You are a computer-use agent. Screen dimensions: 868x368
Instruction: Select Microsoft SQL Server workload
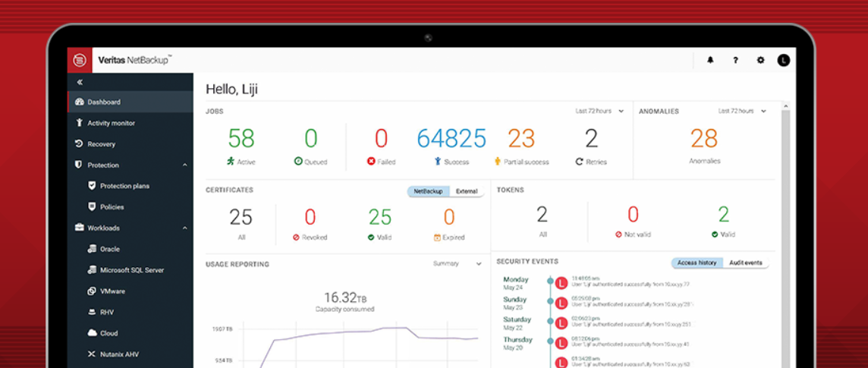132,270
